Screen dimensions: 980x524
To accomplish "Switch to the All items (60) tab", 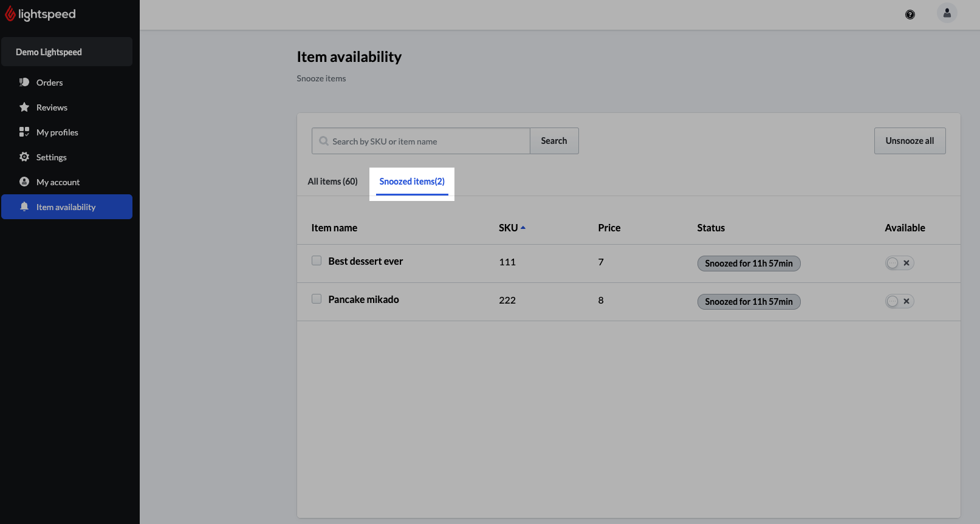I will pos(332,182).
